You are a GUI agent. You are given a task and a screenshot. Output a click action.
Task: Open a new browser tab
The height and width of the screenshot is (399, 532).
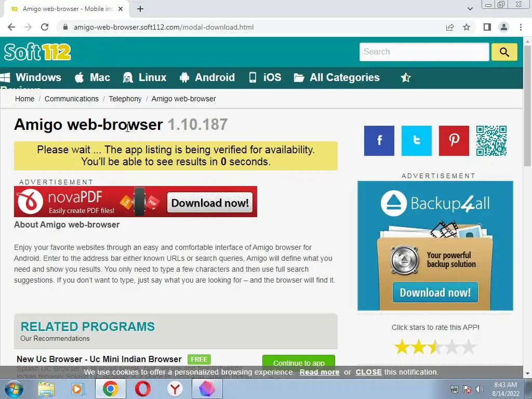click(140, 9)
